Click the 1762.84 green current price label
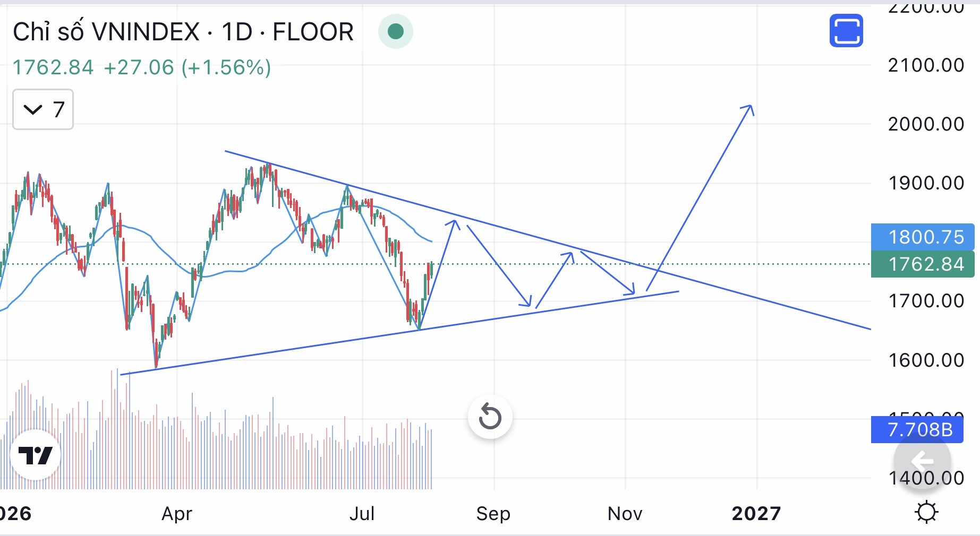The image size is (980, 536). (923, 264)
